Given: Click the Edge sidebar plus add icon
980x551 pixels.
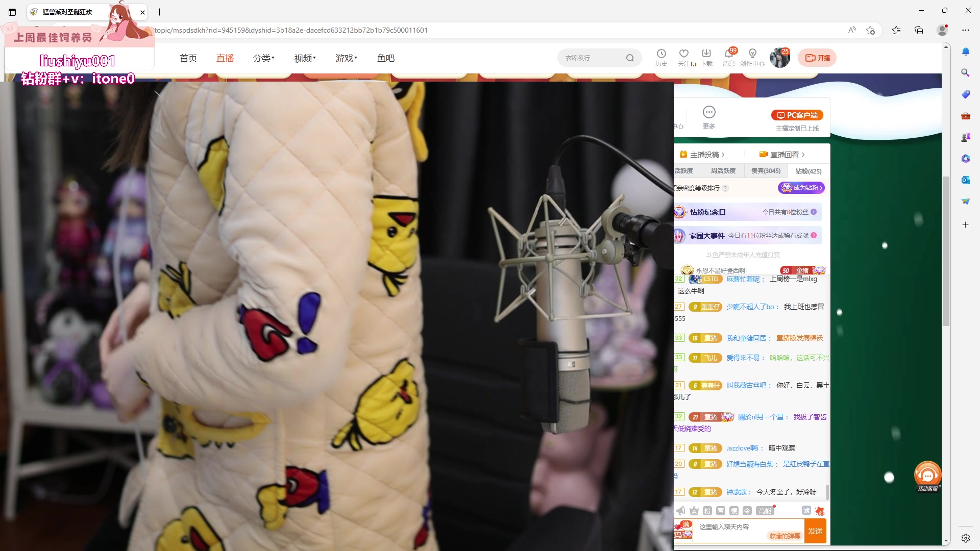Looking at the screenshot, I should pyautogui.click(x=965, y=224).
